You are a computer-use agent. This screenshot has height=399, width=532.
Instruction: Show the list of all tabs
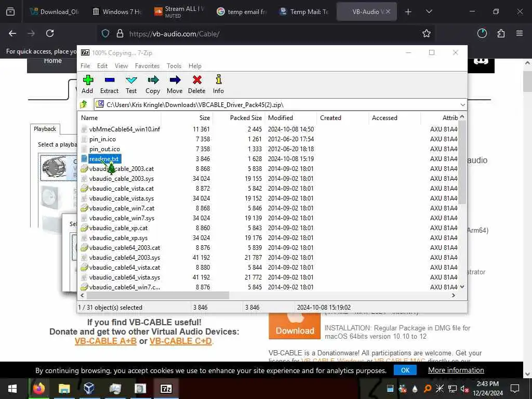(x=429, y=12)
